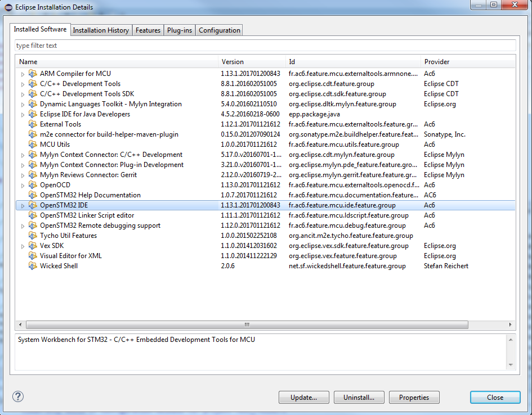Click the description pane scroll-up arrow
The image size is (532, 415).
(511, 340)
